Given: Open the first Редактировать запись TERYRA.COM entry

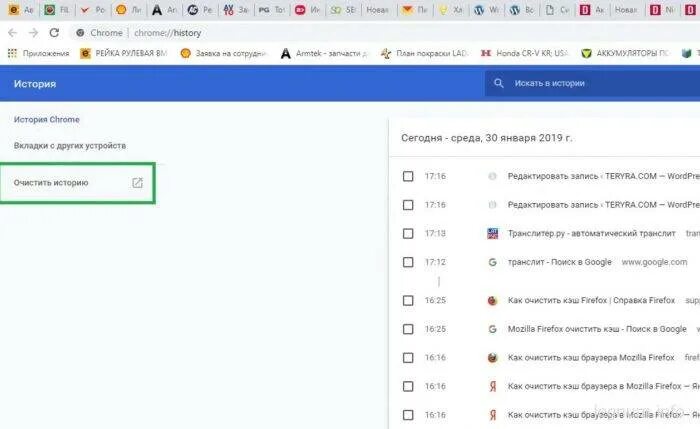Looking at the screenshot, I should point(604,176).
